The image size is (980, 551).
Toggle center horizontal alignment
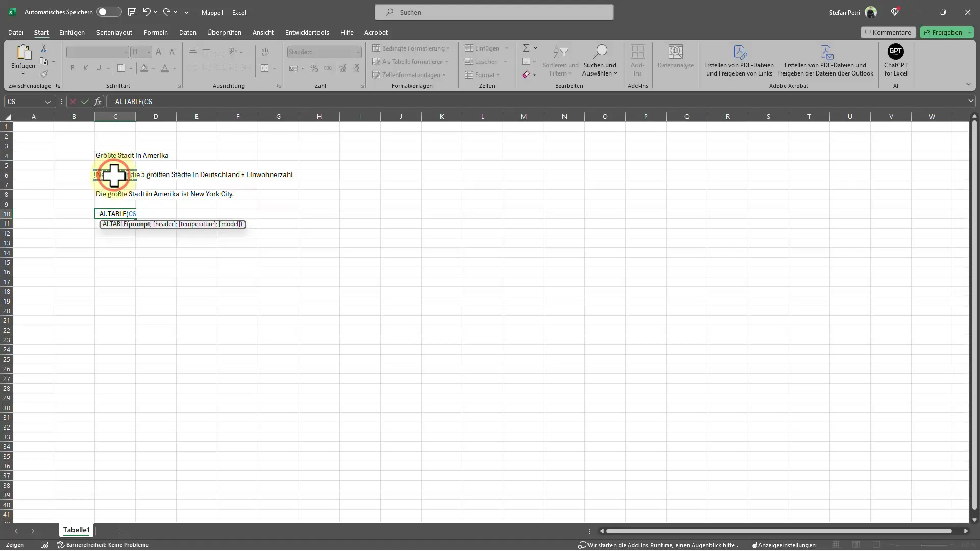206,68
